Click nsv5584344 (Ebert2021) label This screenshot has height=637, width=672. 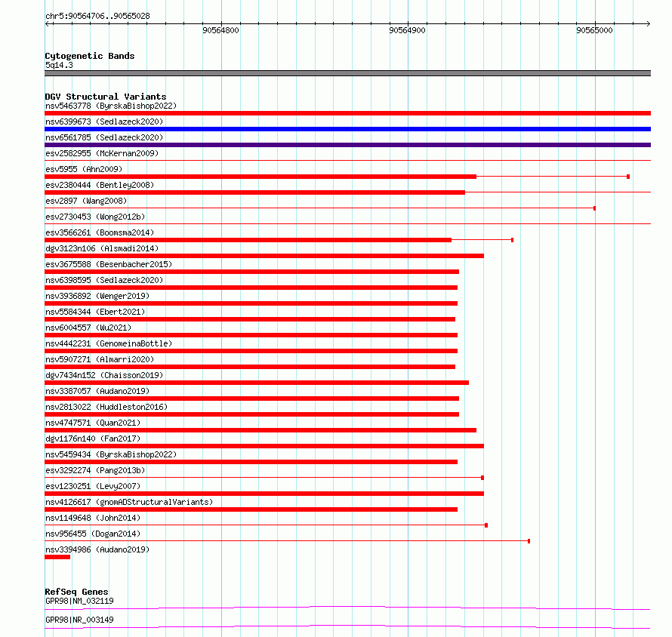point(95,312)
